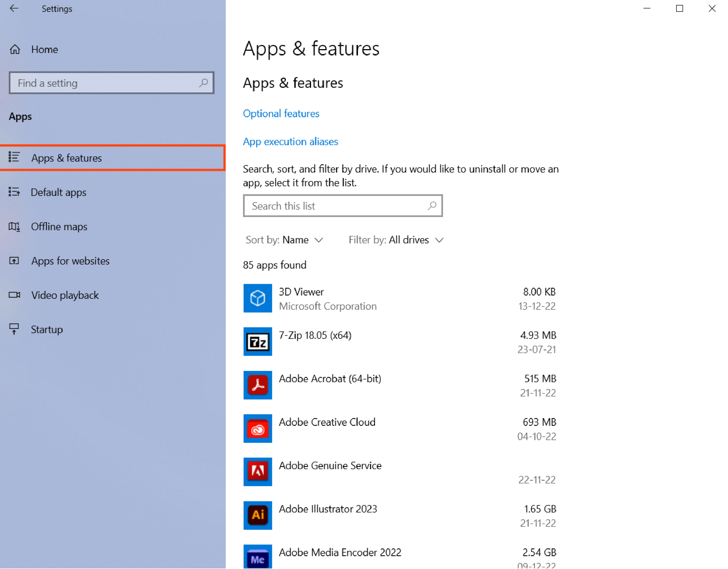Image resolution: width=728 pixels, height=569 pixels.
Task: Select Startup in the sidebar
Action: (x=47, y=329)
